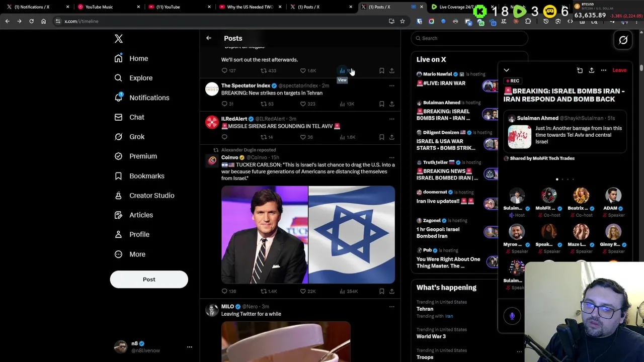
Task: Repost the ILRedAlert missile sirens post
Action: (x=263, y=137)
